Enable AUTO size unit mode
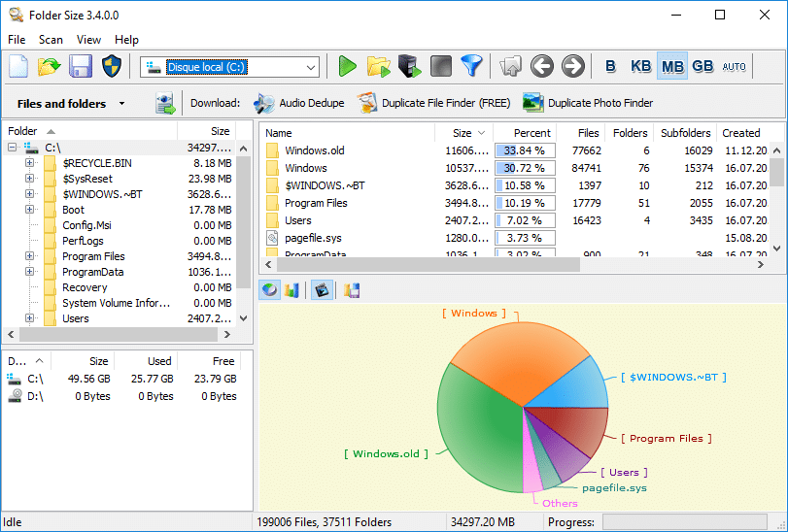788x532 pixels. 735,66
